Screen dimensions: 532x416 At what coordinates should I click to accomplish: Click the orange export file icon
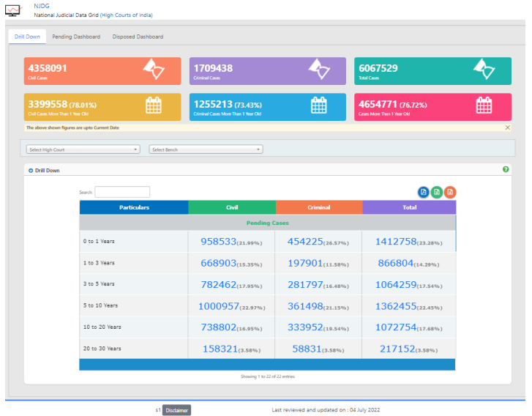[450, 192]
